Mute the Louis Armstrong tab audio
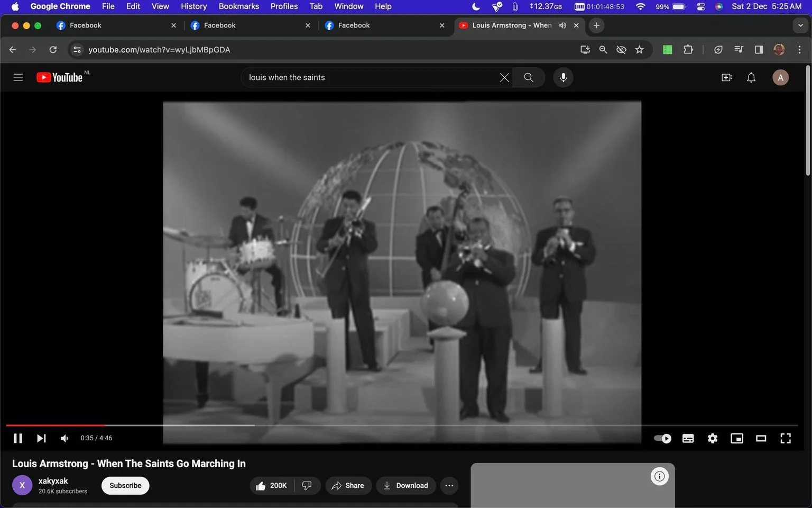 562,25
